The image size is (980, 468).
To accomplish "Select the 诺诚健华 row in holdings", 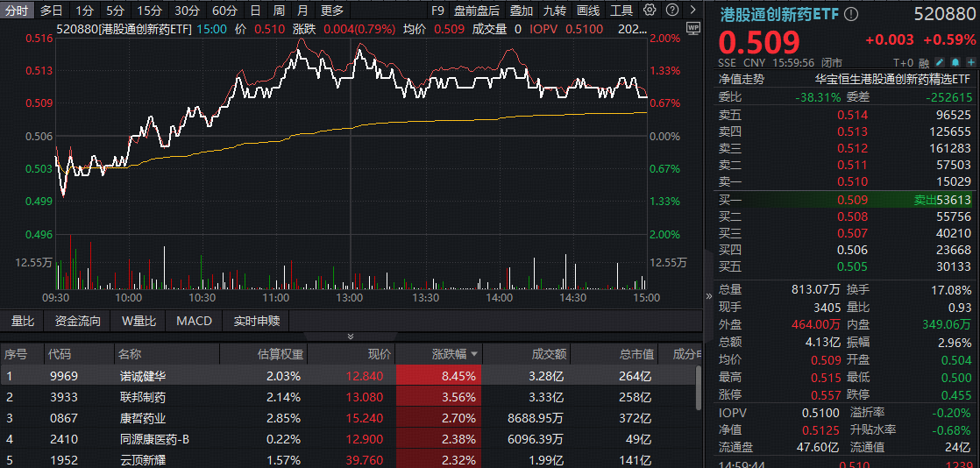I will (x=142, y=376).
